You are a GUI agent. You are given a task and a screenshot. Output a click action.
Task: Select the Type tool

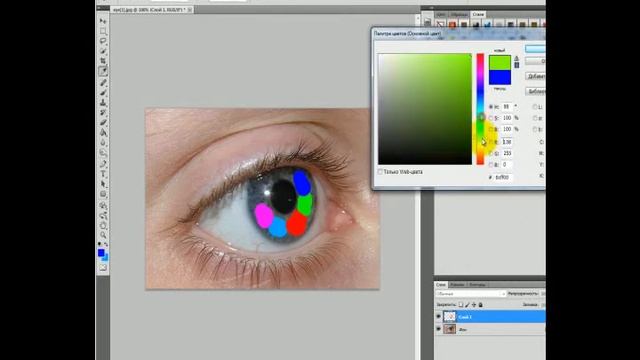(103, 174)
